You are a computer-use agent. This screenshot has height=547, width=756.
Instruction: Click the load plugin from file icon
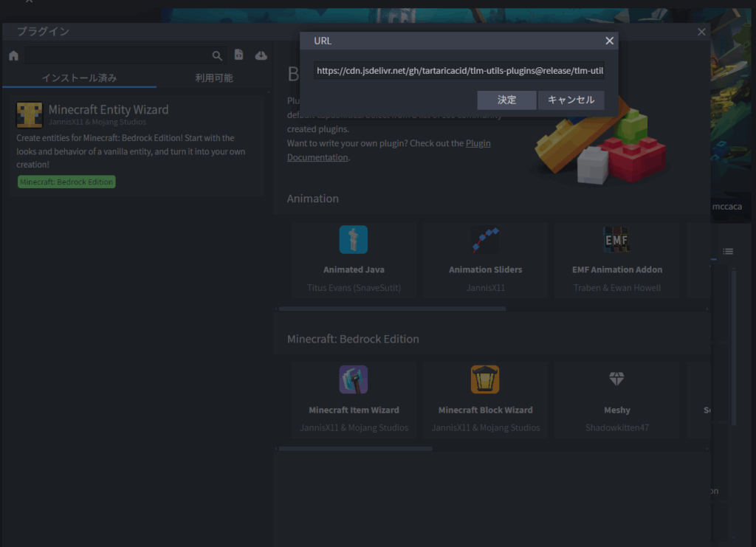pyautogui.click(x=238, y=55)
